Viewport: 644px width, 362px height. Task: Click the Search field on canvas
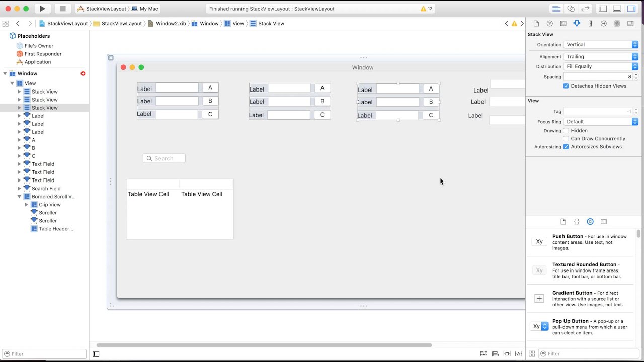[x=164, y=158]
